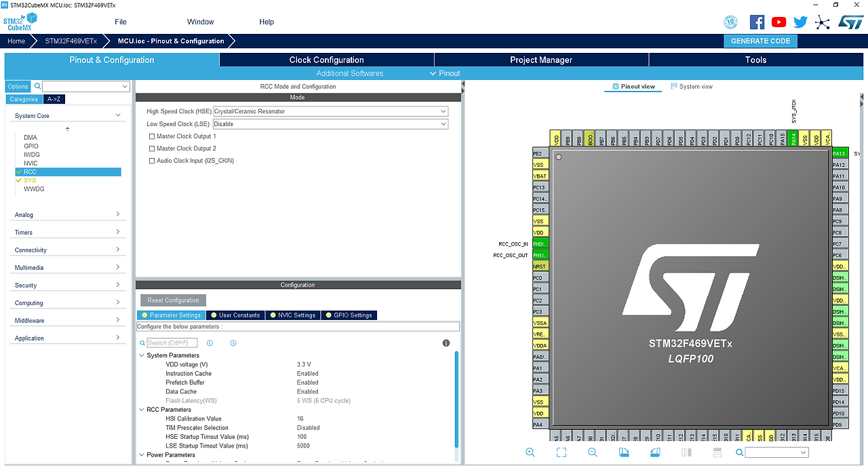Rotate the chip package clockwise
Screen dimensions: 868x470
623,452
